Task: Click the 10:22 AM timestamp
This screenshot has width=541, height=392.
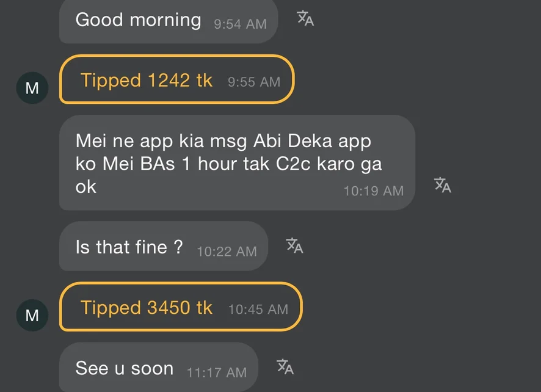Action: pos(227,251)
